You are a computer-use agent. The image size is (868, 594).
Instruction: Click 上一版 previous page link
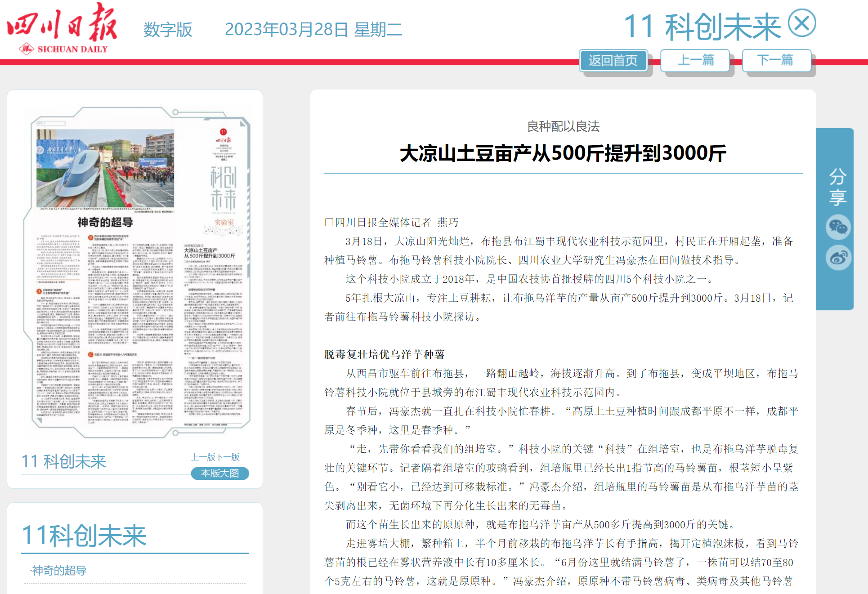point(203,457)
